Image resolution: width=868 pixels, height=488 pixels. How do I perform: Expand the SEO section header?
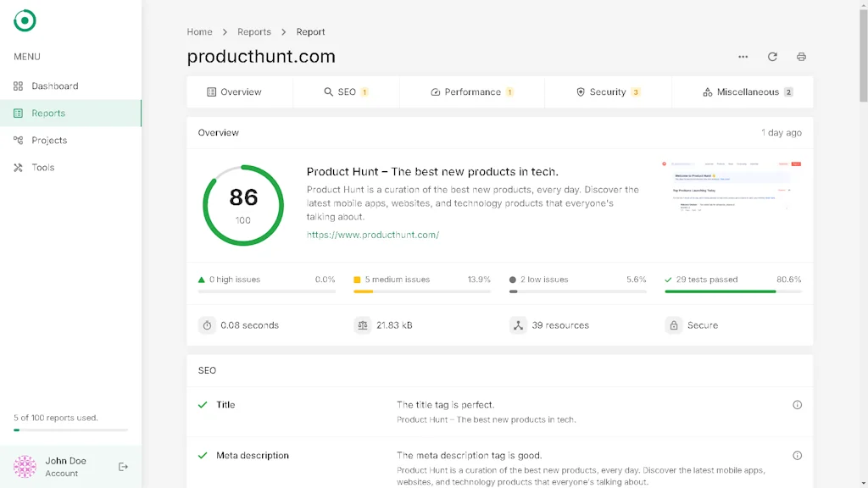coord(207,370)
